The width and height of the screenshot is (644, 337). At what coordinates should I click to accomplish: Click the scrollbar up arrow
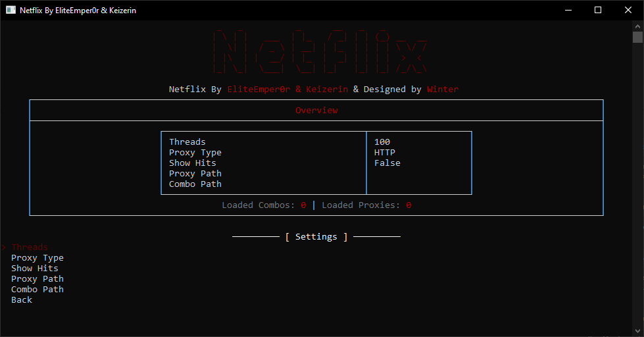637,26
